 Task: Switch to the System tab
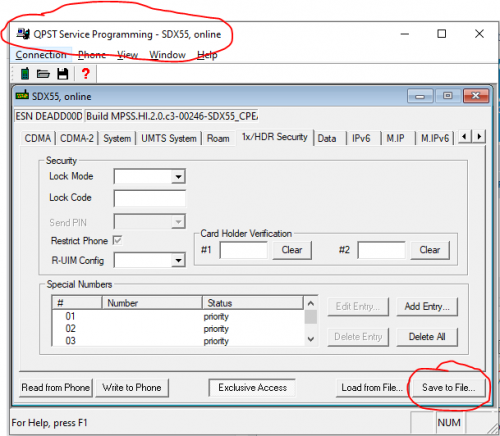pyautogui.click(x=117, y=138)
